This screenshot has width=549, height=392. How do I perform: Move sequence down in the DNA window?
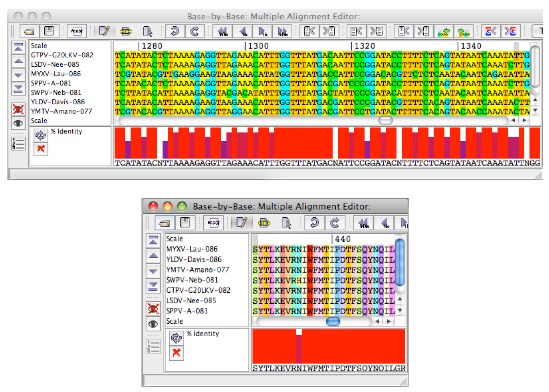tap(18, 75)
